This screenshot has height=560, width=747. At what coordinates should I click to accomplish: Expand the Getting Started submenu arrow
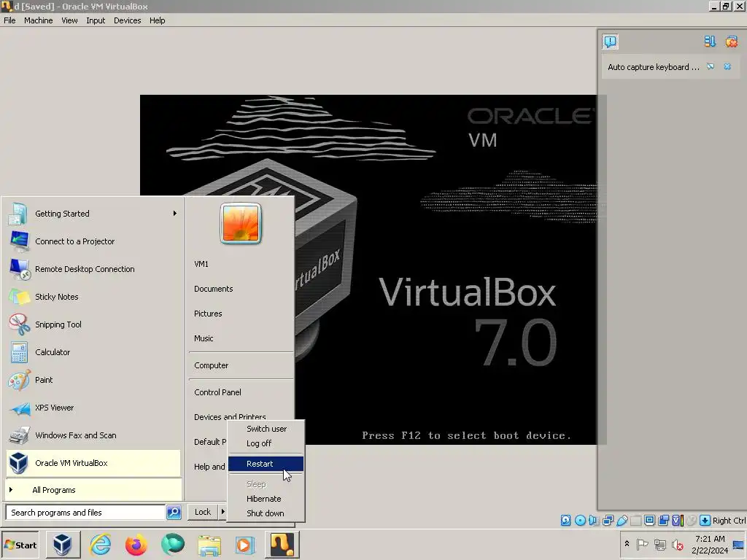pyautogui.click(x=175, y=214)
